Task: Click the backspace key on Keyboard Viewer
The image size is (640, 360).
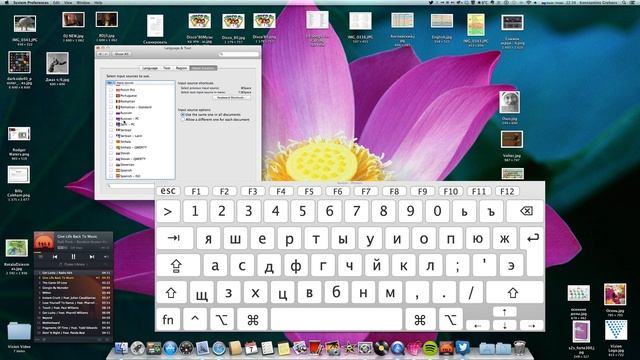Action: coord(525,211)
